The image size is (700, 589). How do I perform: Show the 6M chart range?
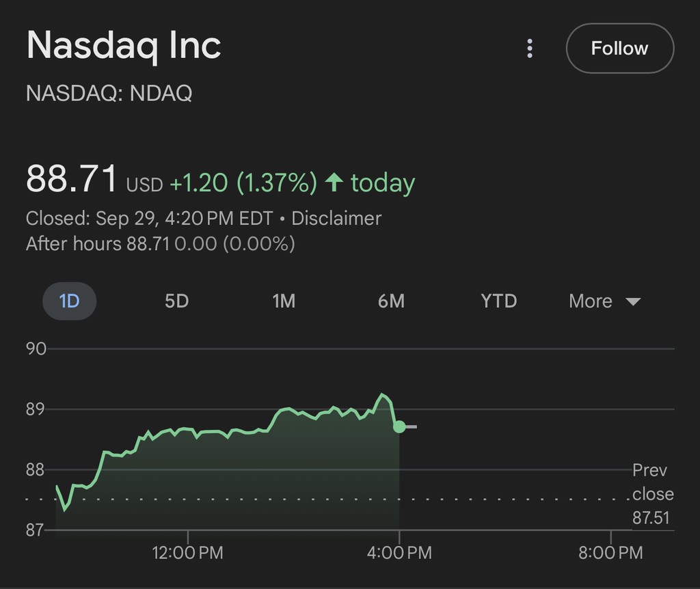point(391,301)
